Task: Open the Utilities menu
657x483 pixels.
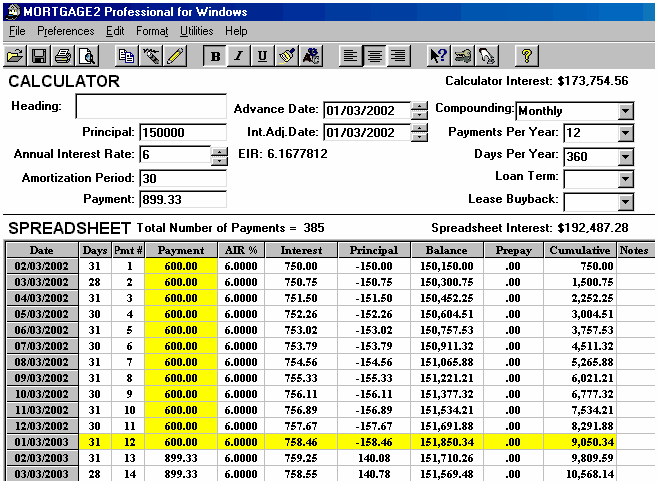Action: pyautogui.click(x=196, y=31)
